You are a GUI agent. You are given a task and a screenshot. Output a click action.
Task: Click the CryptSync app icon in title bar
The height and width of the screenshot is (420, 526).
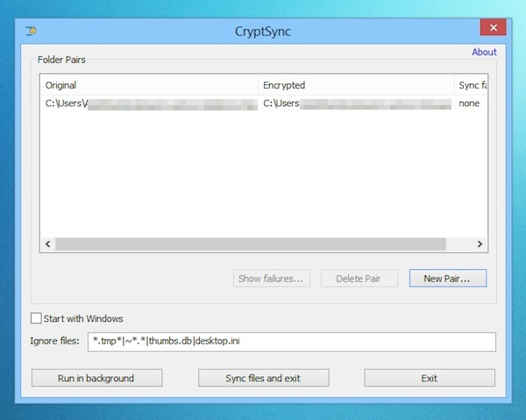(x=32, y=31)
